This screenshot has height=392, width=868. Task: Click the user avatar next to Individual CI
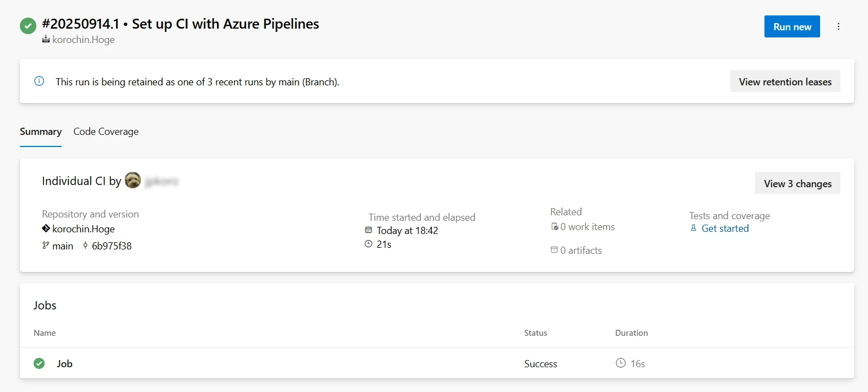pyautogui.click(x=133, y=181)
